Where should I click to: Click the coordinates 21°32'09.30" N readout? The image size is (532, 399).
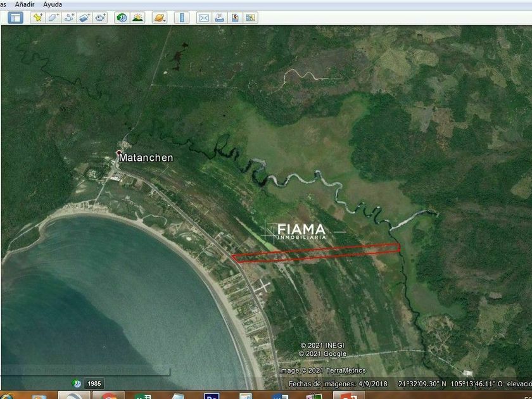422,384
